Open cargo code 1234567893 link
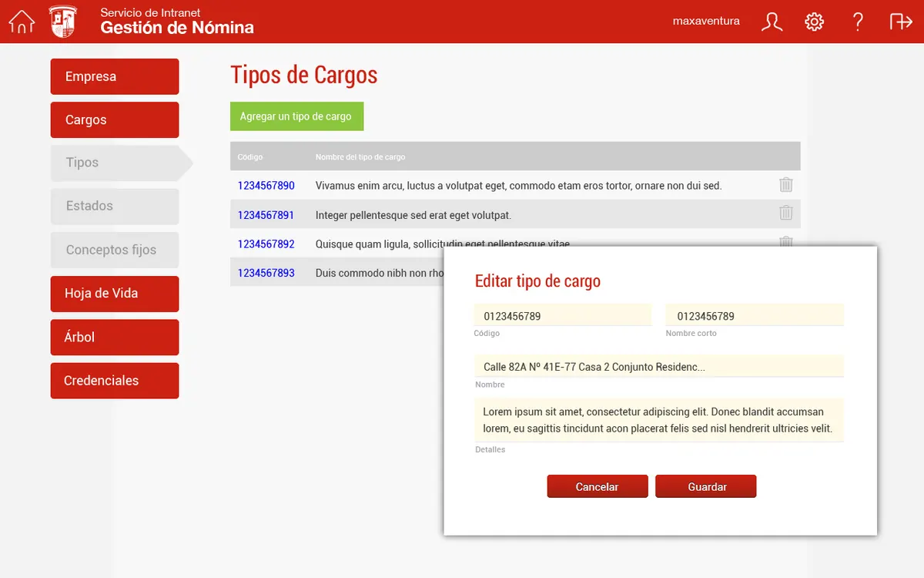The height and width of the screenshot is (578, 924). click(x=266, y=273)
